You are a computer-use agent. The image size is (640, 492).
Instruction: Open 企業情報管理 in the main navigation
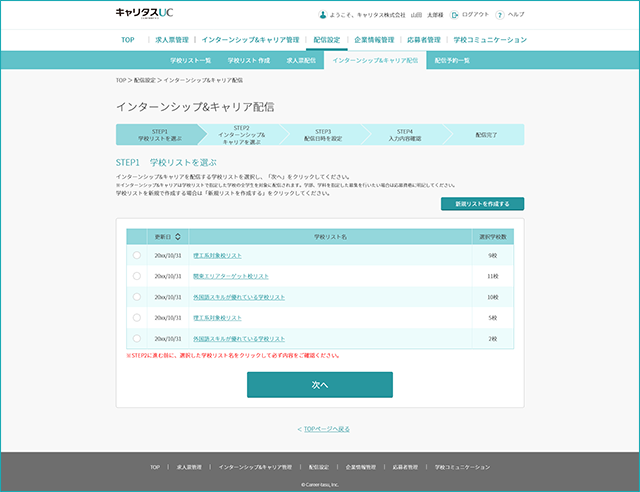[374, 40]
